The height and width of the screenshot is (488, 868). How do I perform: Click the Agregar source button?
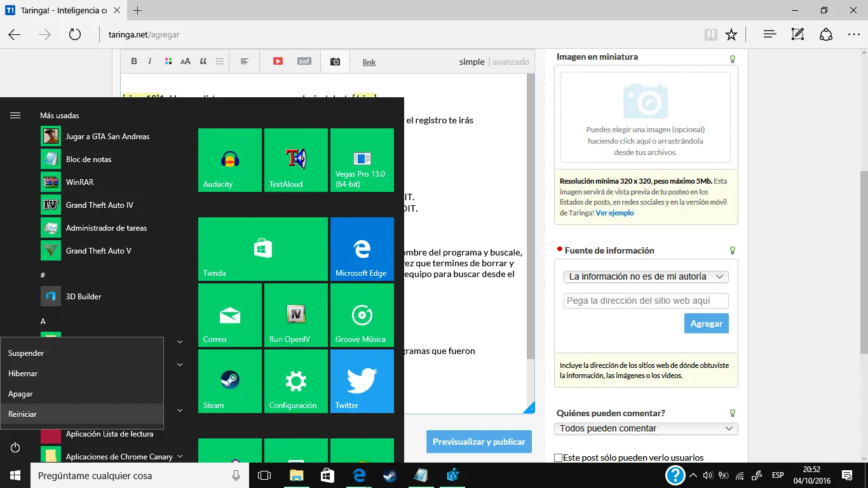(707, 323)
